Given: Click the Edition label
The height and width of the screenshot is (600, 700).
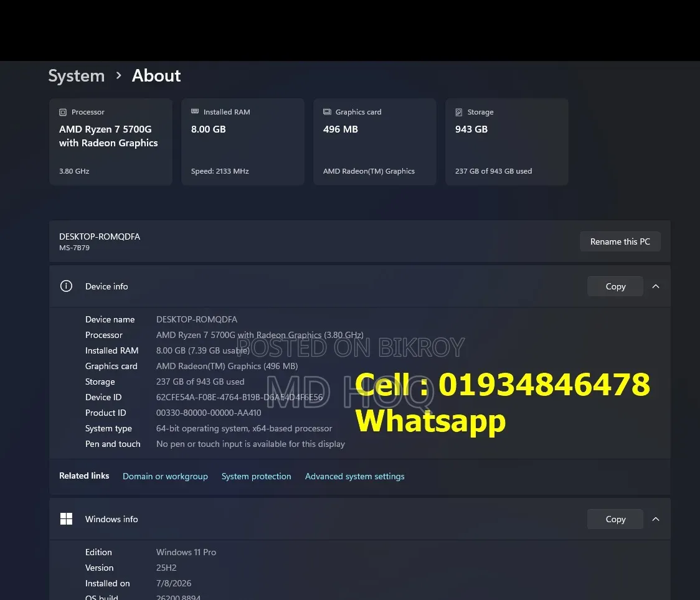Looking at the screenshot, I should 98,552.
